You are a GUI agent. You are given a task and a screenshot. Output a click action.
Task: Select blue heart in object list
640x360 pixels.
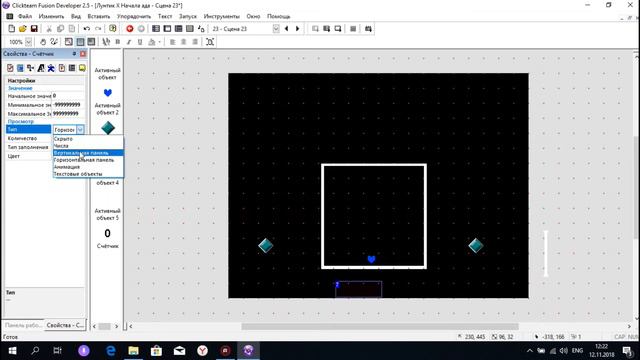[x=108, y=93]
